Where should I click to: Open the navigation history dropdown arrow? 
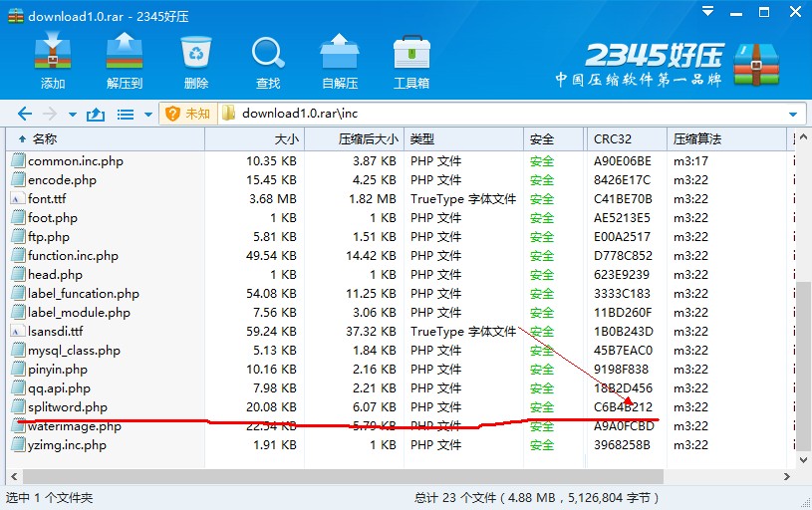point(73,115)
